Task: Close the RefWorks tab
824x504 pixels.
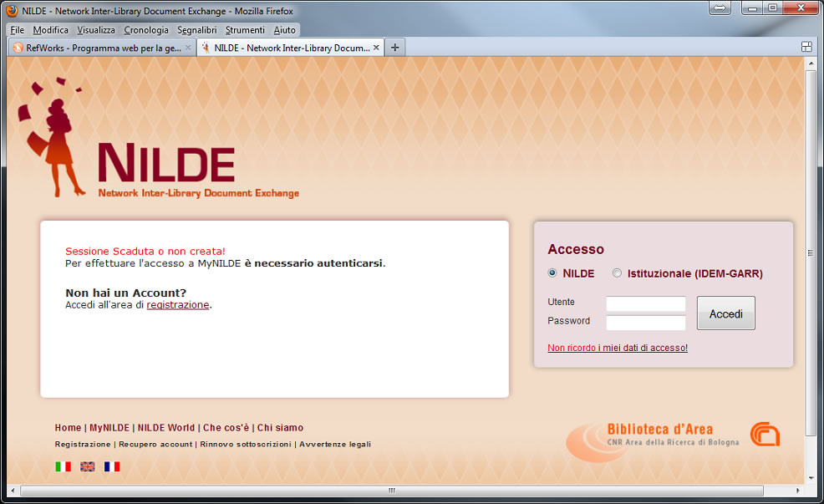Action: [188, 48]
